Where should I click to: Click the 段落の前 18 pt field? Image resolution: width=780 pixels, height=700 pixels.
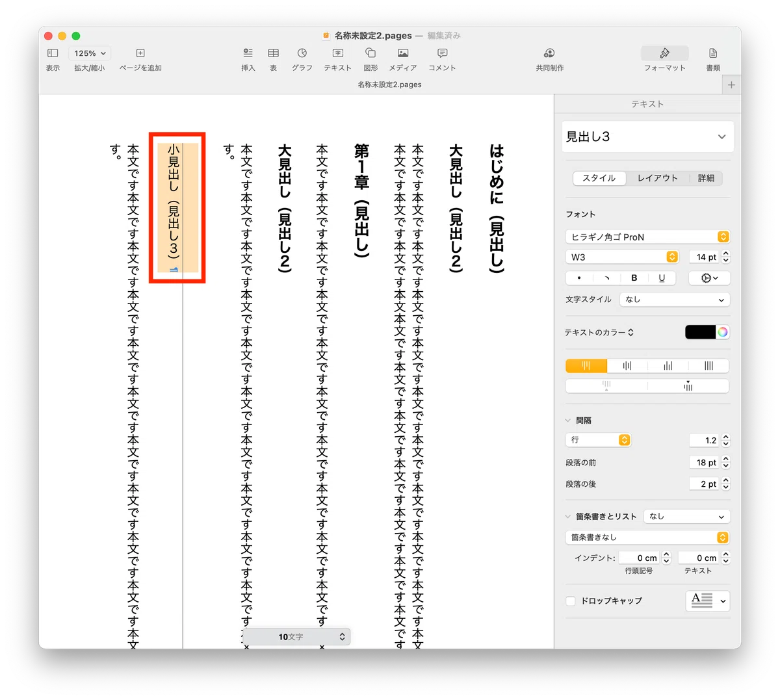[705, 463]
